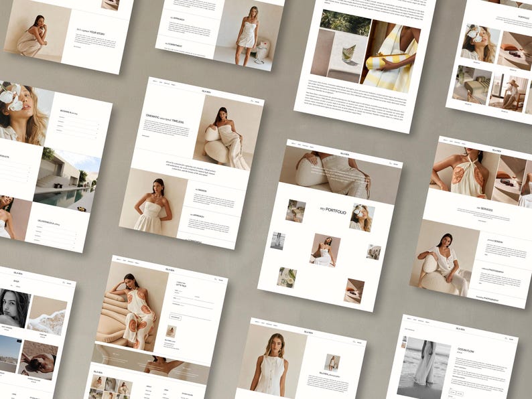Select the my MISSION heading on the home page

click(201, 191)
